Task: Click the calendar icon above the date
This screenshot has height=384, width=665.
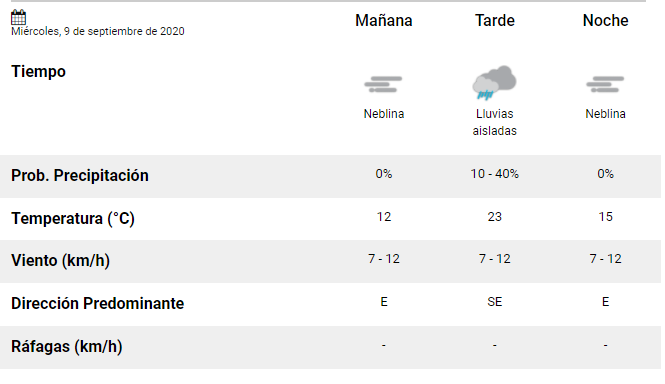Action: click(18, 17)
